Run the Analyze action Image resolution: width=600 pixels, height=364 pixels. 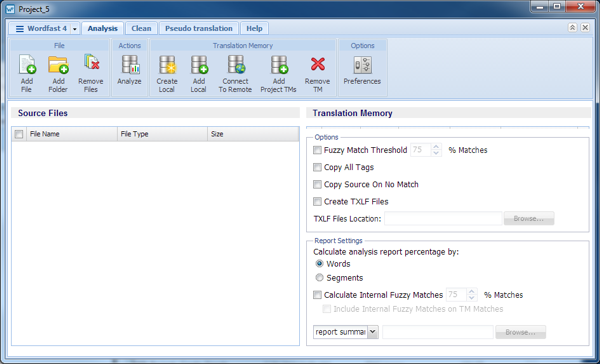tap(130, 64)
